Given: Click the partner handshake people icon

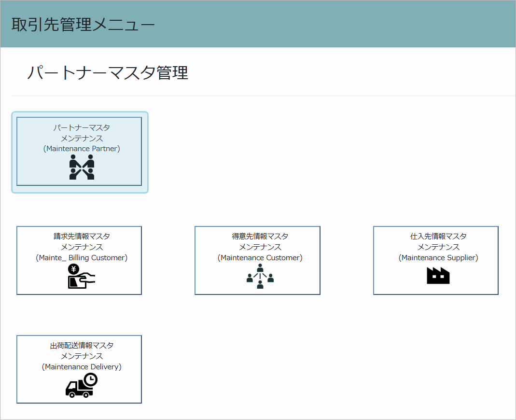Looking at the screenshot, I should pyautogui.click(x=82, y=167).
